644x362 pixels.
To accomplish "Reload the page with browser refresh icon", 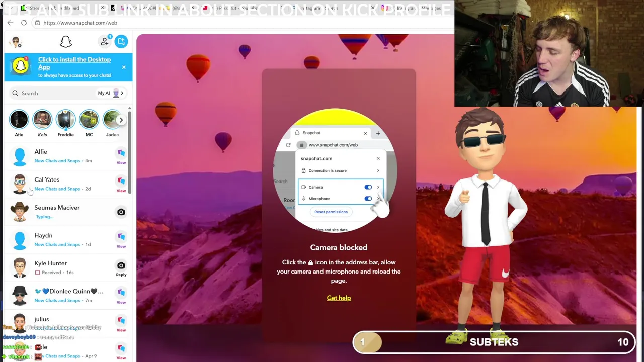I will click(24, 23).
